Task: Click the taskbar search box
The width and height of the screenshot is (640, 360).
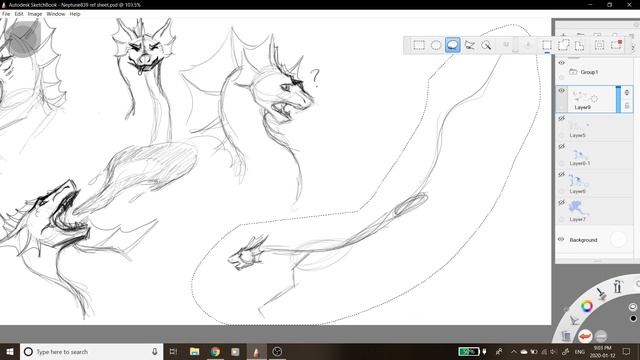Action: (x=91, y=351)
